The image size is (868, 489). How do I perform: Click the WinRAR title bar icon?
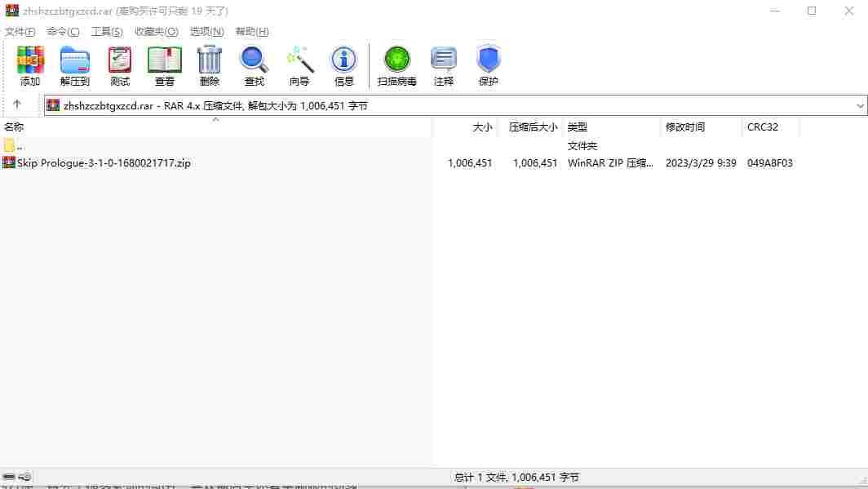(11, 11)
